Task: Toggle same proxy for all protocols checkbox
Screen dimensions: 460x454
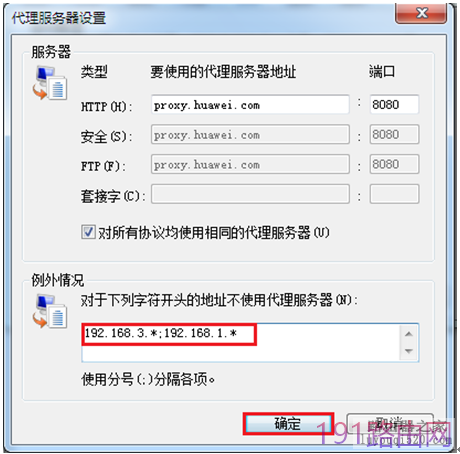Action: (88, 232)
